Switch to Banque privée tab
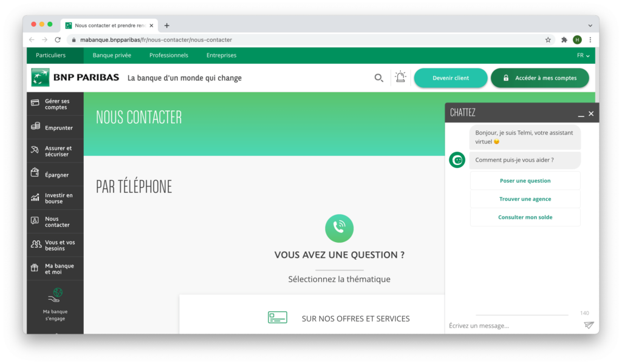The height and width of the screenshot is (364, 622). [112, 55]
